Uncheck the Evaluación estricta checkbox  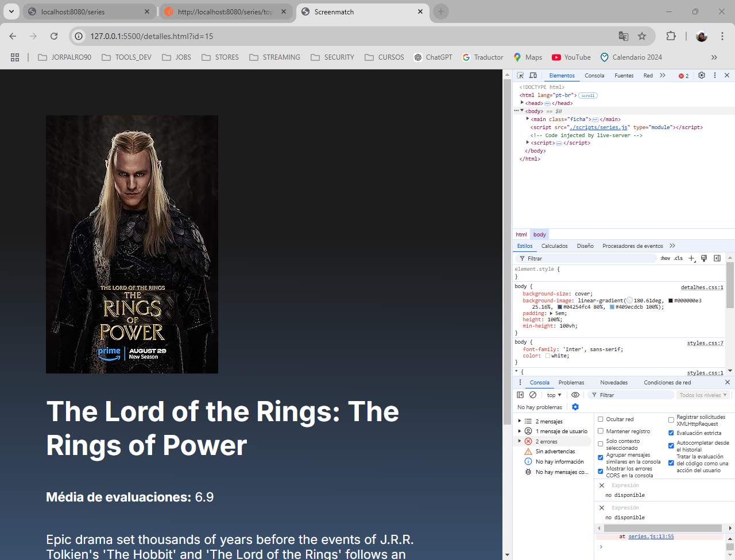click(x=671, y=433)
